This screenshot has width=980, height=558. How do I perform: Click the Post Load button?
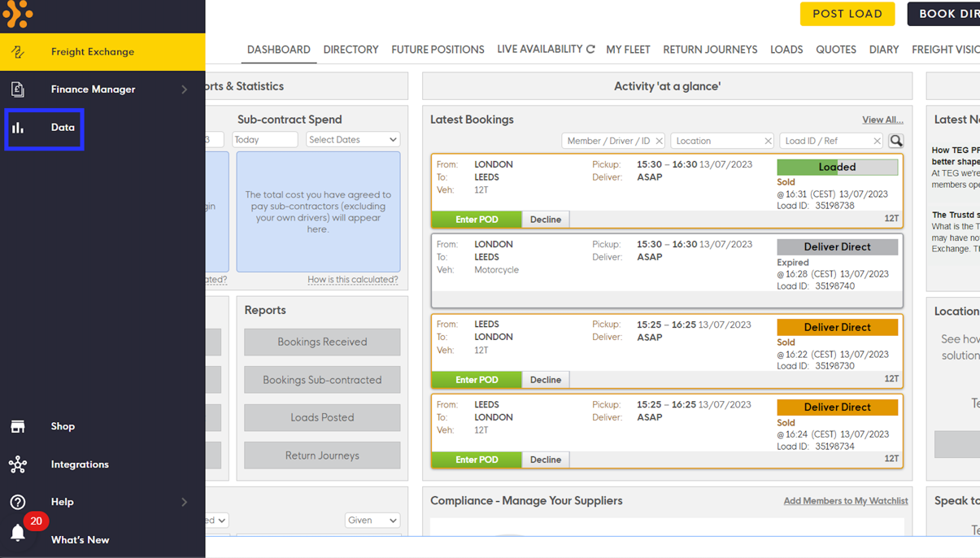coord(847,14)
